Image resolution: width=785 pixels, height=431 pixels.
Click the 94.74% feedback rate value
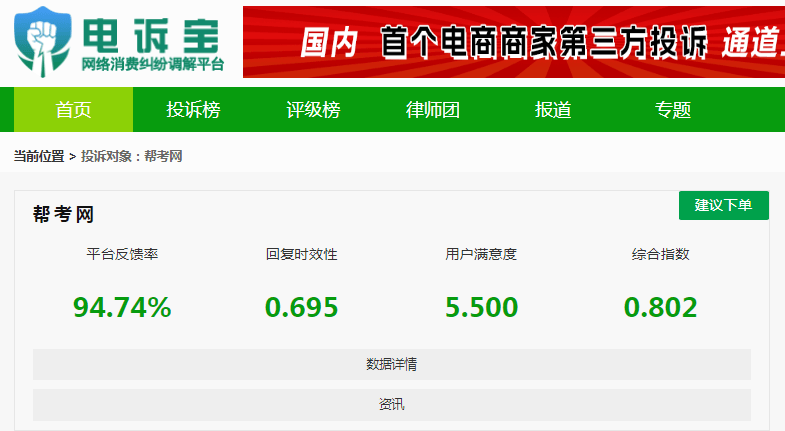[x=122, y=307]
